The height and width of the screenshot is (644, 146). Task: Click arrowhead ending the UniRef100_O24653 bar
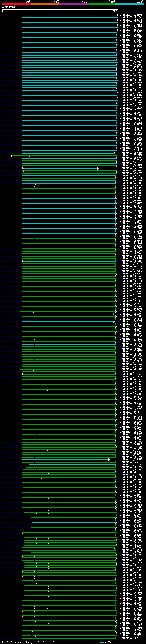[117, 15]
